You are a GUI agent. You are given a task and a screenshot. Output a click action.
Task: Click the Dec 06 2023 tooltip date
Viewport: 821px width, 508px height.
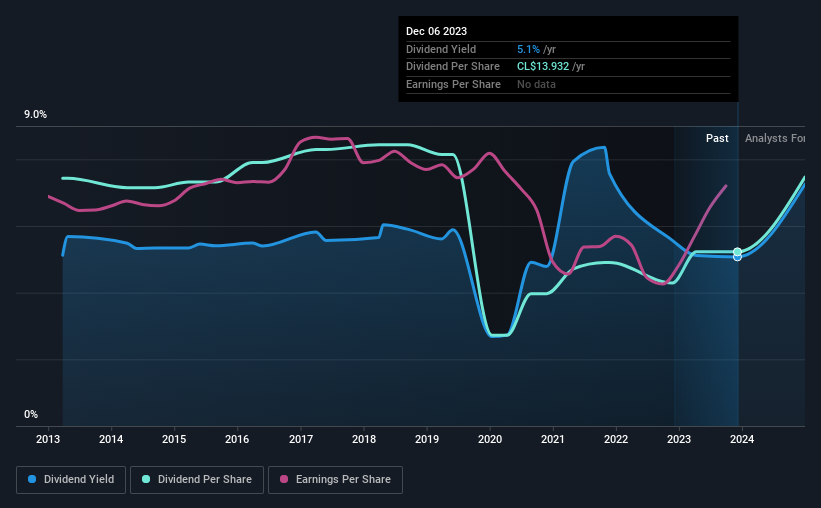click(x=436, y=31)
